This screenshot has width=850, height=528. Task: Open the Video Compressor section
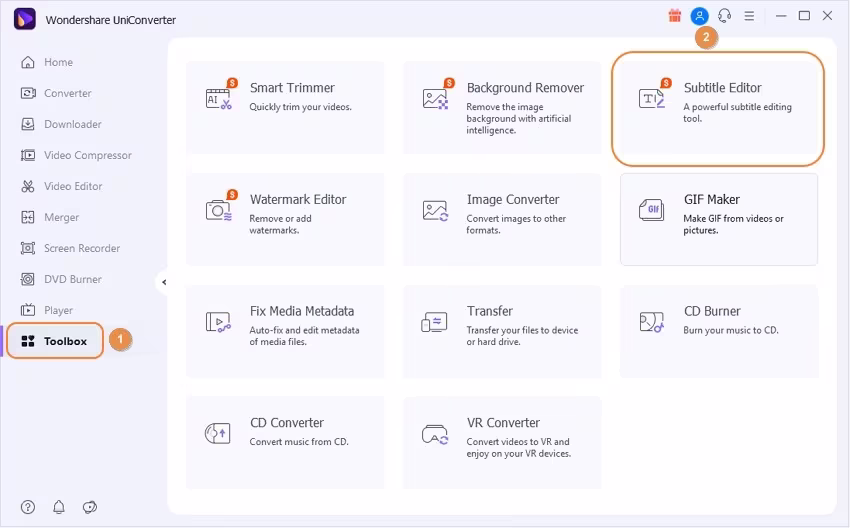click(x=87, y=155)
